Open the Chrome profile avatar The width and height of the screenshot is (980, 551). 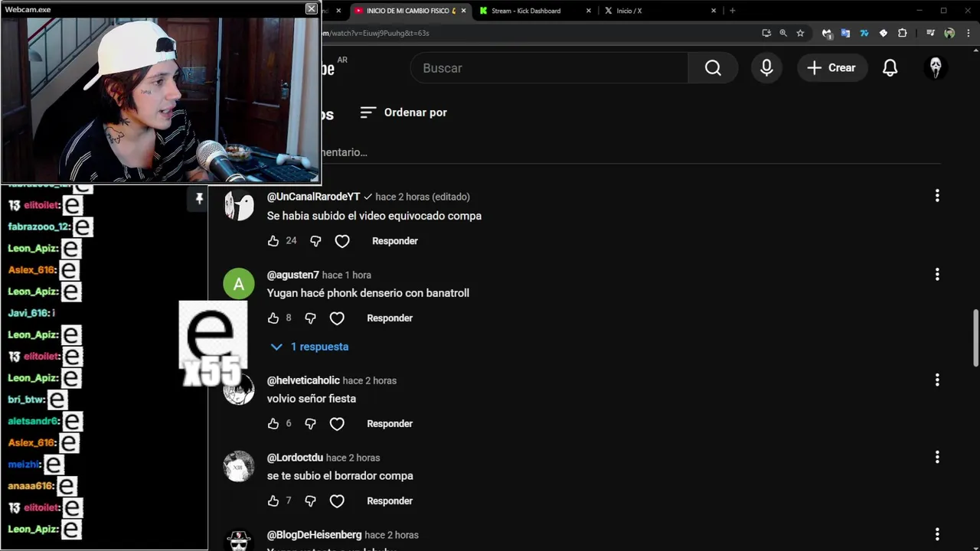[x=949, y=33]
